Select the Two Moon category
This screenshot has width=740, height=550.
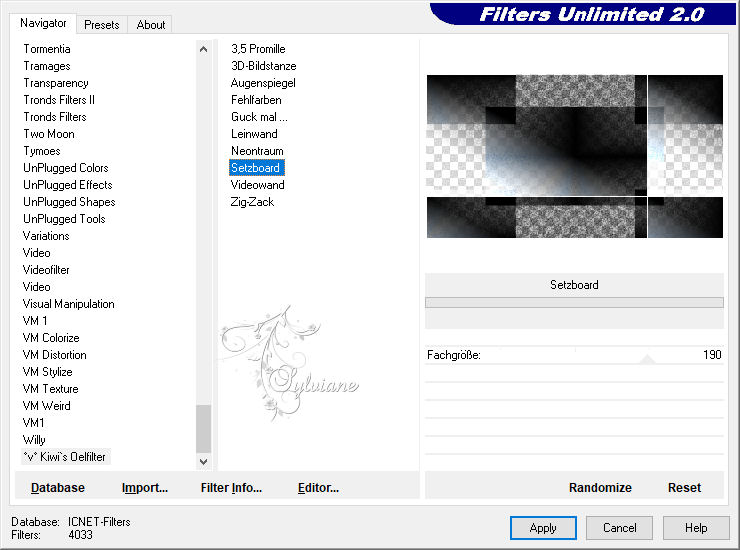click(49, 134)
